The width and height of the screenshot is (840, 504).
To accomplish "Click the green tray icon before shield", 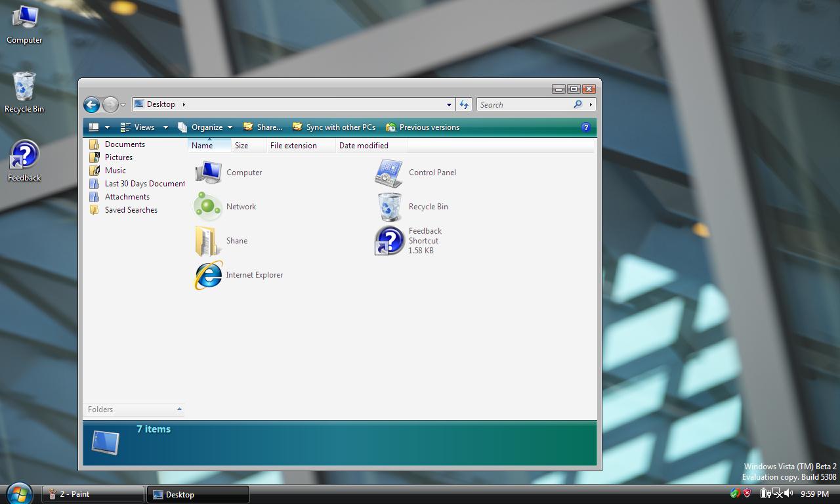I will pyautogui.click(x=735, y=493).
